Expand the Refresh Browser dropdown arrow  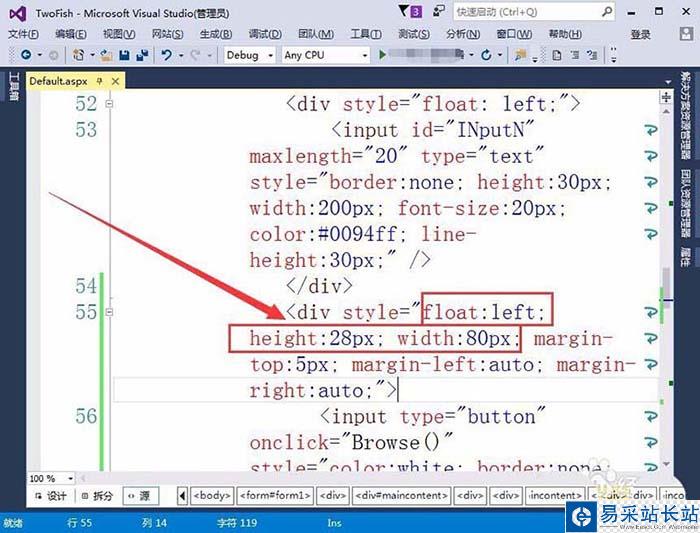coord(500,55)
